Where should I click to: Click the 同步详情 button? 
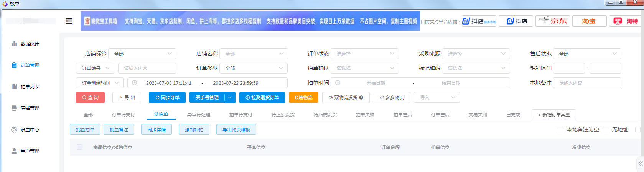coord(156,130)
